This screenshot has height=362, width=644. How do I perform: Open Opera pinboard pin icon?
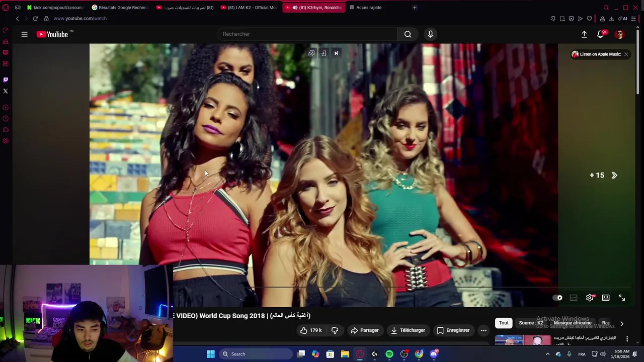(553, 19)
